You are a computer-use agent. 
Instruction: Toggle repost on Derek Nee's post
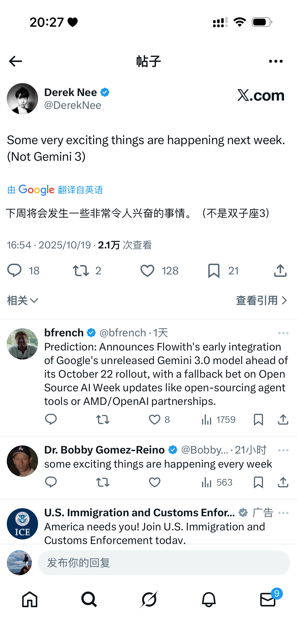tap(81, 271)
